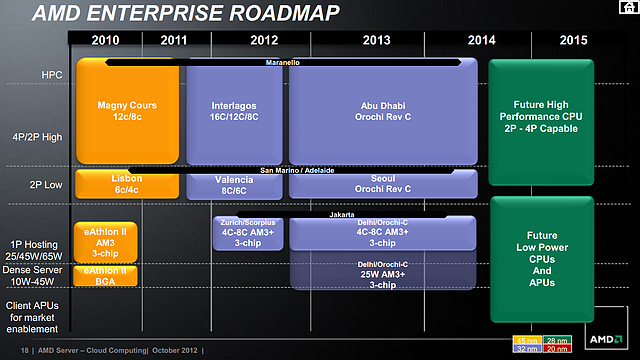The image size is (640, 360).
Task: Click the Dense Server 10W-45W label
Action: [x=32, y=276]
